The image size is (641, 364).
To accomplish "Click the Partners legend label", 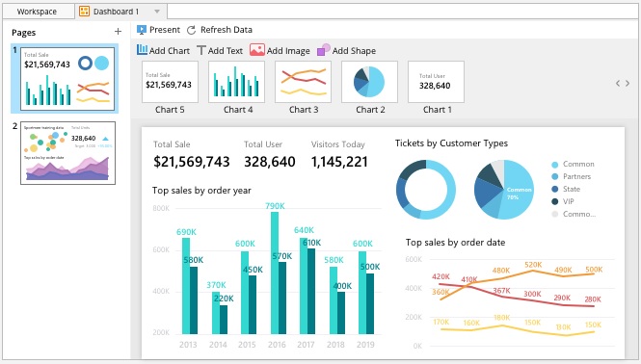I will click(576, 176).
